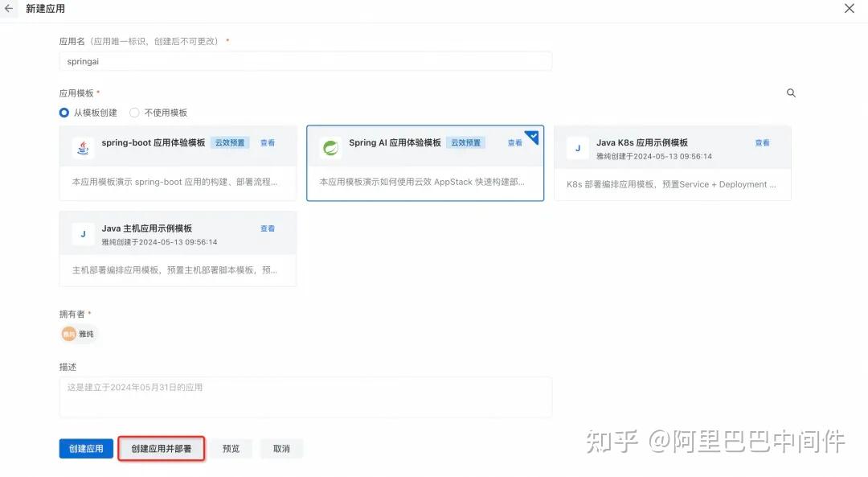Focus the 应用名 input containing springai
Screen dimensions: 868x477
[x=305, y=61]
